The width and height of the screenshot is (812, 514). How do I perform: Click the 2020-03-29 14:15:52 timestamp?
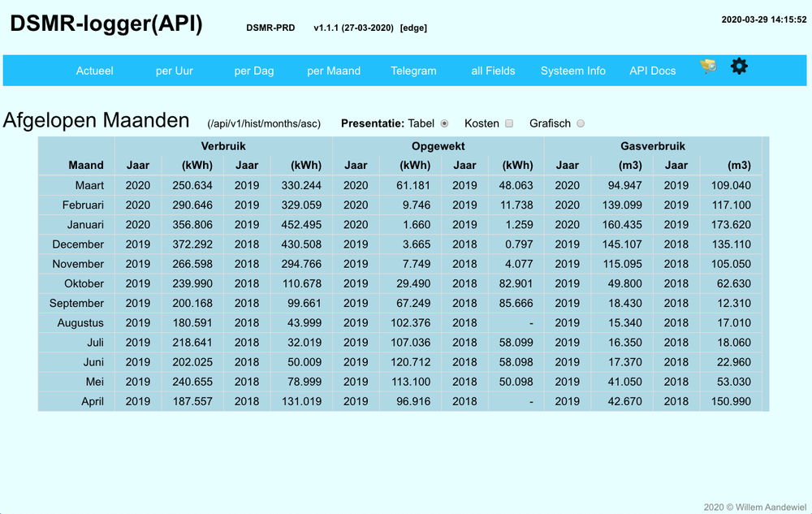coord(764,19)
